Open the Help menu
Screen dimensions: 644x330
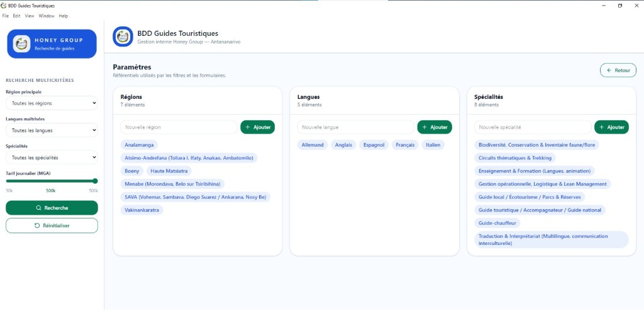64,16
